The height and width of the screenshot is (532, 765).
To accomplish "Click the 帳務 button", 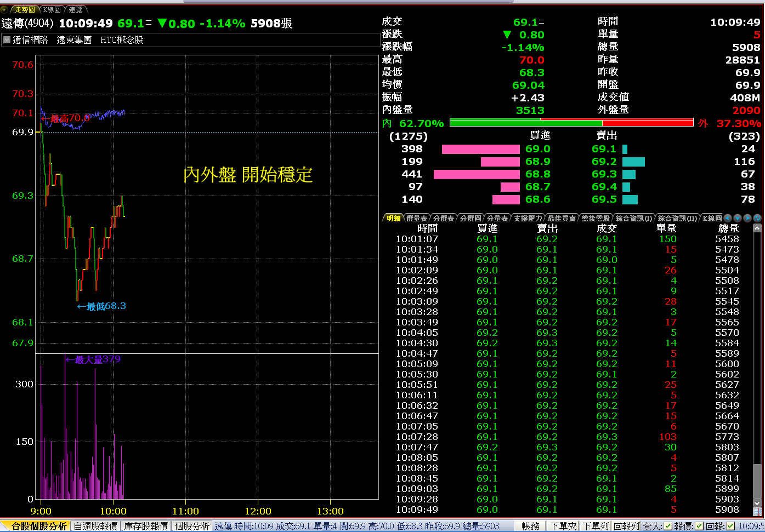I will (530, 526).
